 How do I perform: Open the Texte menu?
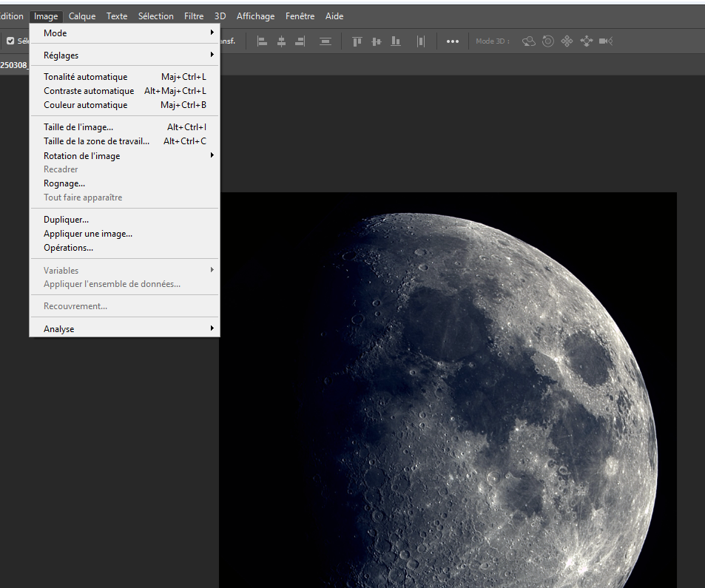(117, 16)
